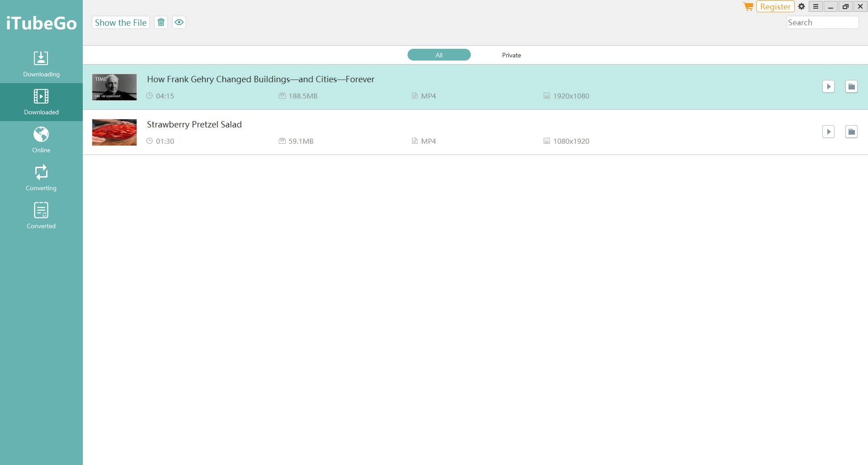This screenshot has width=868, height=465.
Task: Toggle the eye private mode icon
Action: point(179,23)
